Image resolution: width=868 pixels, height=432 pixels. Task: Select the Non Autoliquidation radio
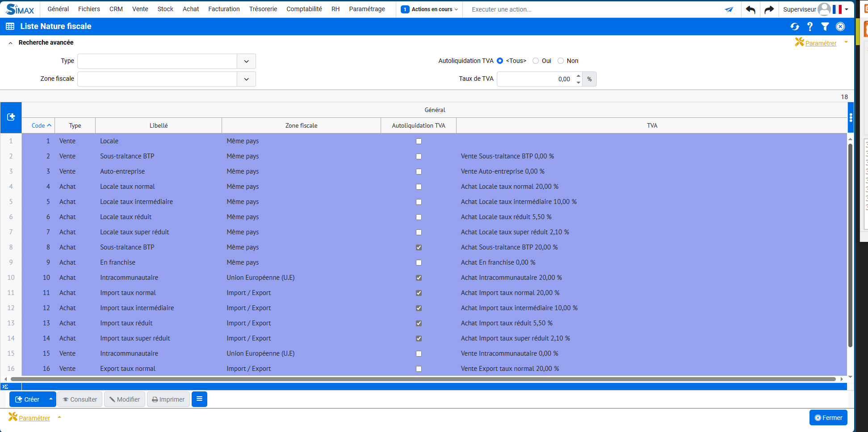(561, 61)
